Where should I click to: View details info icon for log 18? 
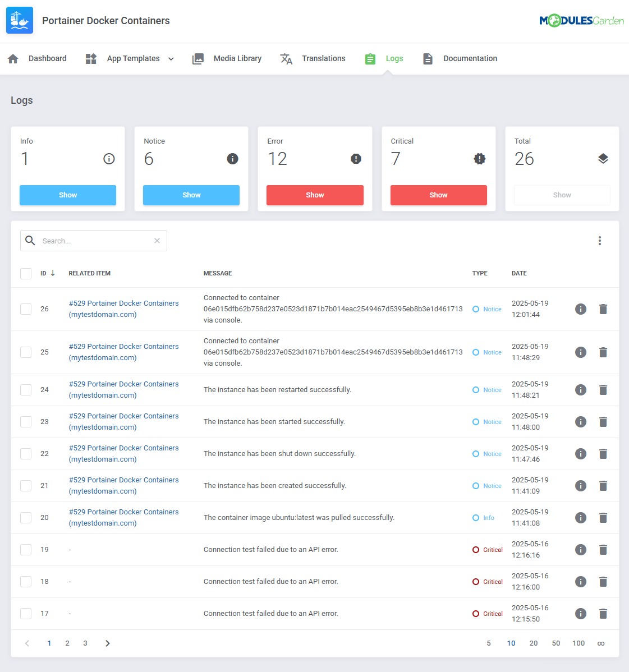pos(581,582)
